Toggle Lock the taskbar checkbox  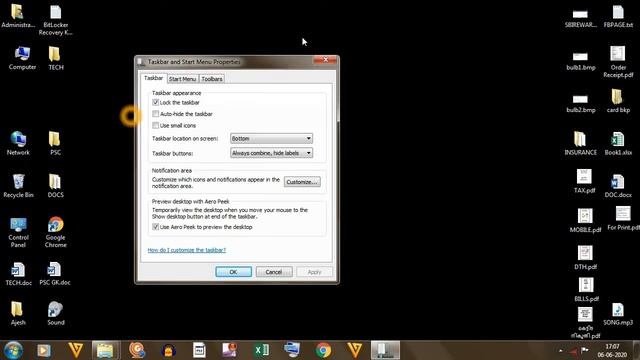tap(156, 102)
